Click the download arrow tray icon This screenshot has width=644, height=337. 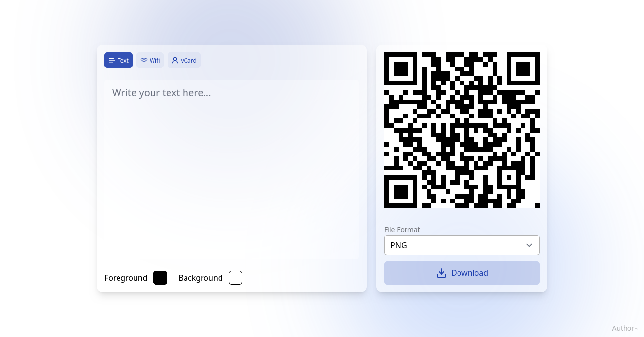point(441,273)
